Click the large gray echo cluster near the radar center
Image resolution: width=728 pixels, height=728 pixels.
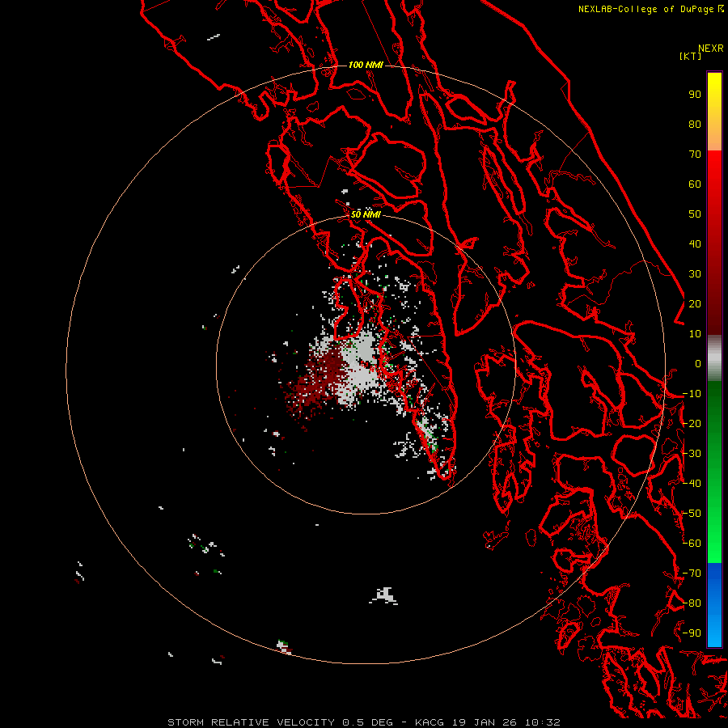[x=360, y=366]
